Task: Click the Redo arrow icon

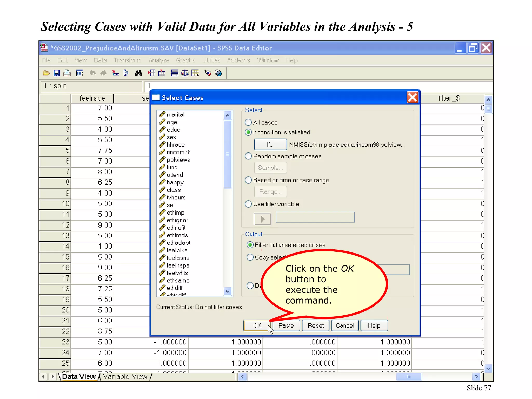Action: coord(103,73)
